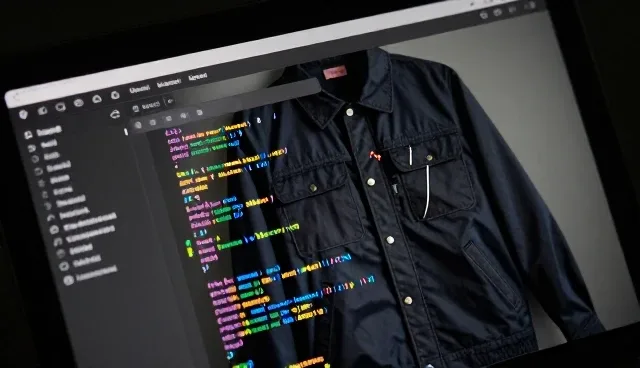
Task: Click the sync arrows icon above the sidebar
Action: click(x=115, y=115)
